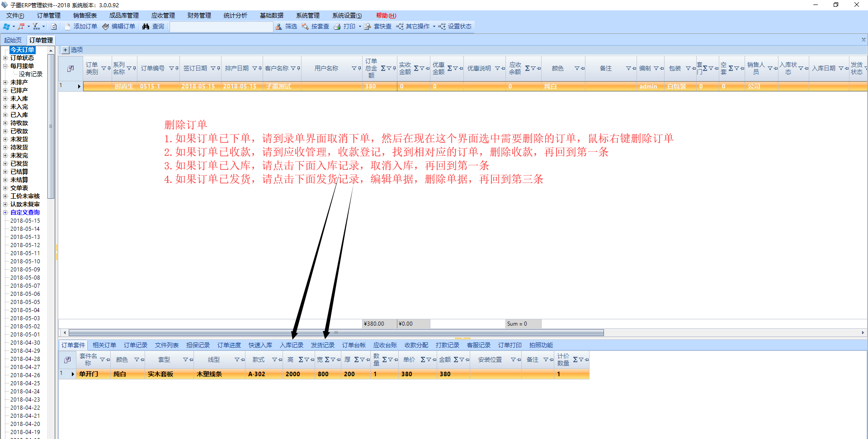Click the 设置状态 toolbar icon
Screen dimensions: 868x439
[442, 27]
